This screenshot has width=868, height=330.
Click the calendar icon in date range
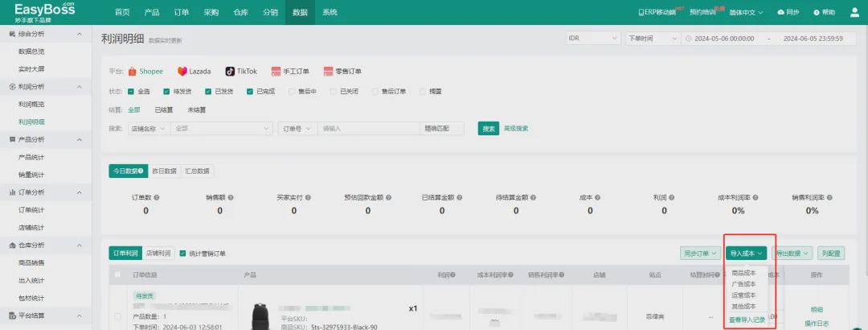tap(689, 39)
